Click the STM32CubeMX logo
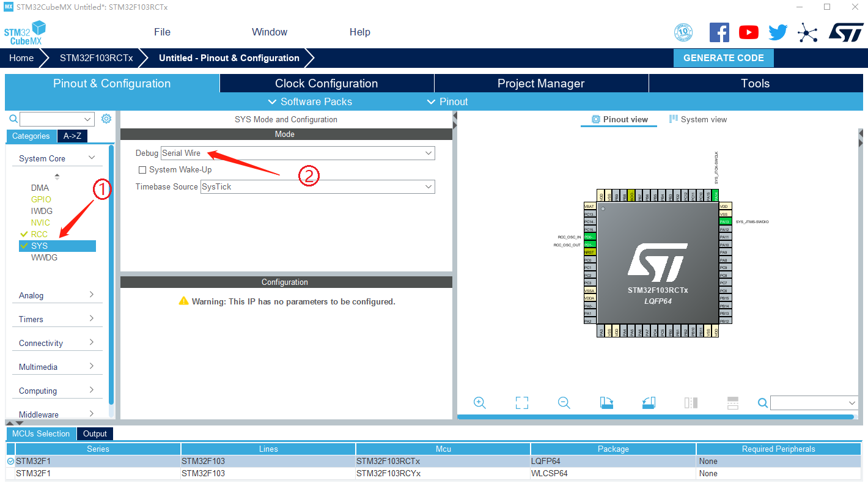Screen dimensions: 868x486 tap(25, 32)
